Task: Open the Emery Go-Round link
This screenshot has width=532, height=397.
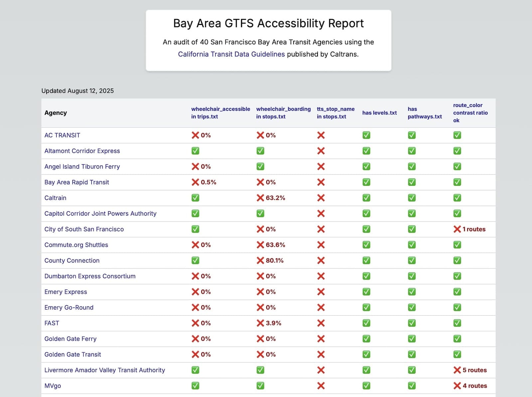Action: (x=69, y=307)
